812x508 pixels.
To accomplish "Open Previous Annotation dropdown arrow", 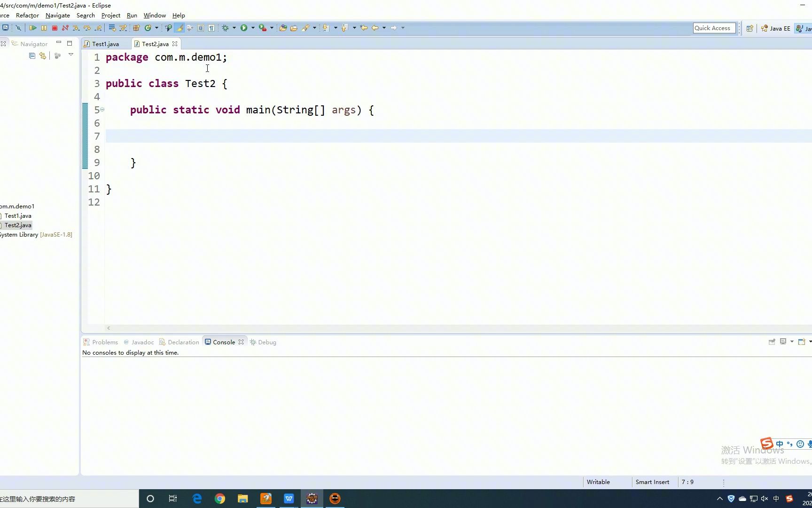I will tap(354, 28).
